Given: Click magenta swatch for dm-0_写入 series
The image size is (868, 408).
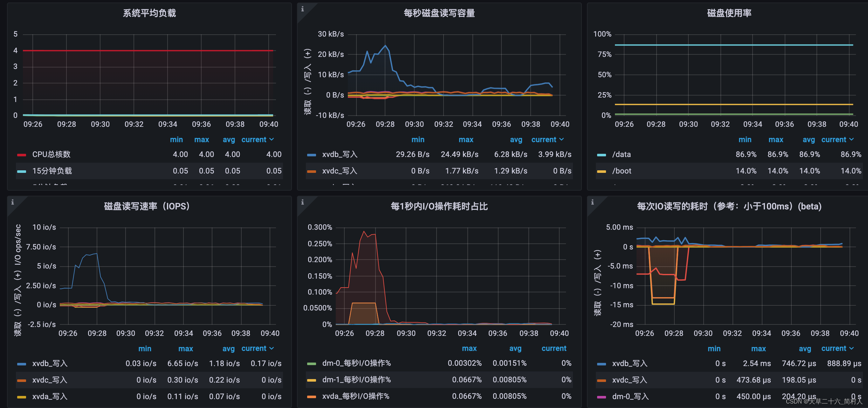Looking at the screenshot, I should click(x=602, y=397).
